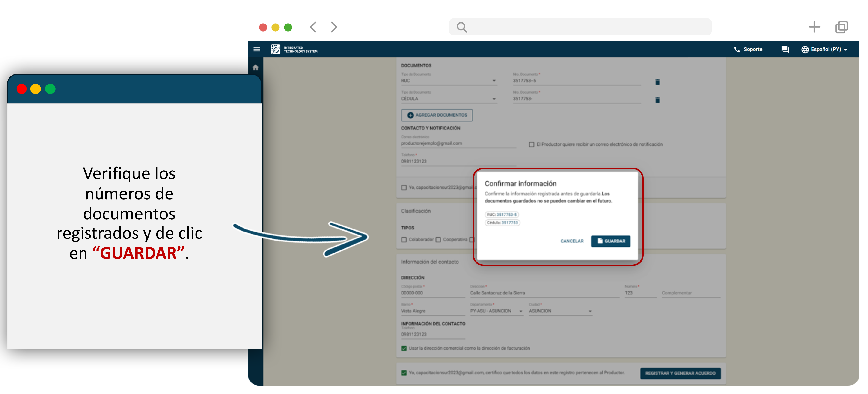The width and height of the screenshot is (868, 394).
Task: Delete the CÉDULA document row
Action: pyautogui.click(x=657, y=100)
